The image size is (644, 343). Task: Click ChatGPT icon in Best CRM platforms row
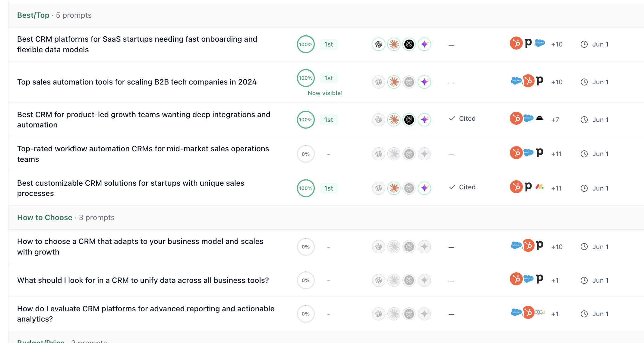coord(379,44)
